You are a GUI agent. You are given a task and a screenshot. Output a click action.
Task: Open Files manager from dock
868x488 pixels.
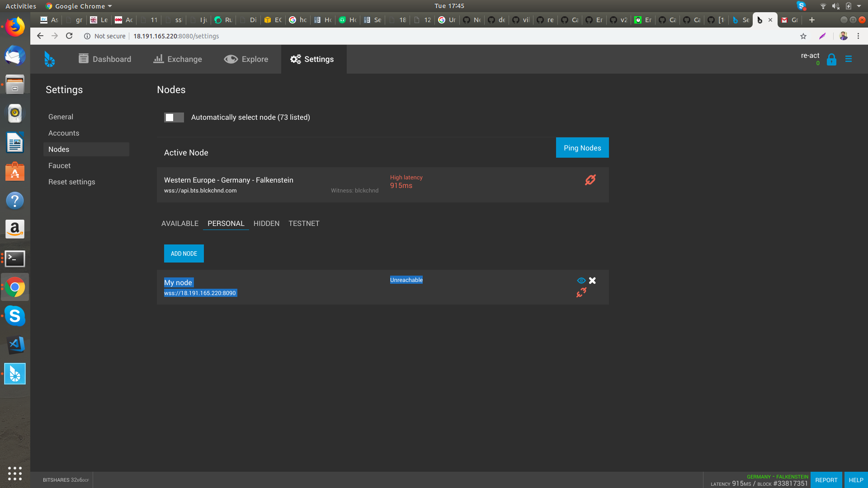(15, 85)
